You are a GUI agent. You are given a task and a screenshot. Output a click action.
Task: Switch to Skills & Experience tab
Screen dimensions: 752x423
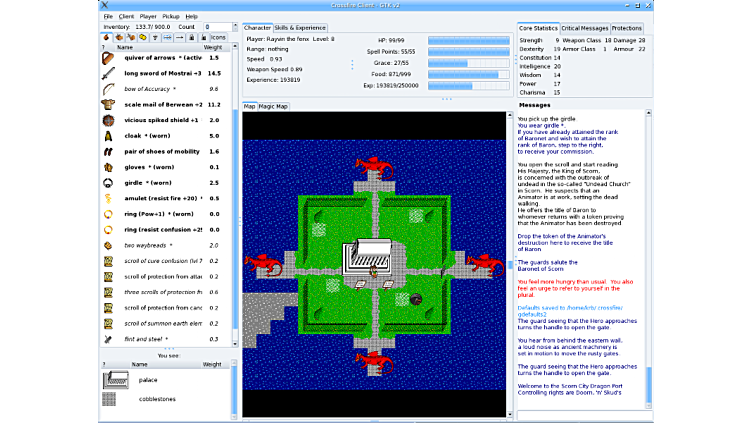coord(301,28)
